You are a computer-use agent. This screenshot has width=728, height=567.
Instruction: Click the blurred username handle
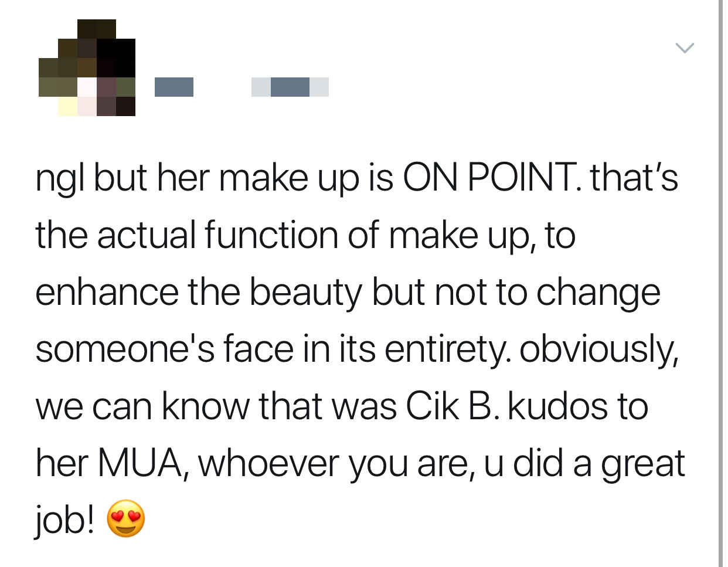tap(290, 87)
